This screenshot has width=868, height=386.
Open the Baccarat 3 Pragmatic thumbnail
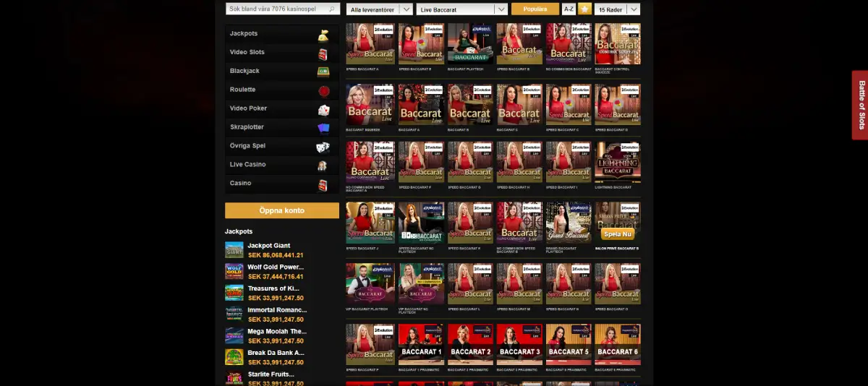point(519,345)
